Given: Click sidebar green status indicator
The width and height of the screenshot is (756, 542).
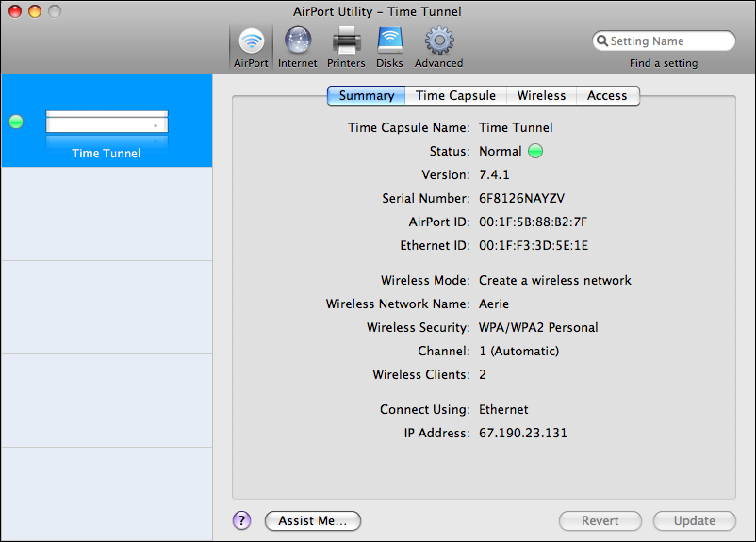Looking at the screenshot, I should click(x=16, y=122).
